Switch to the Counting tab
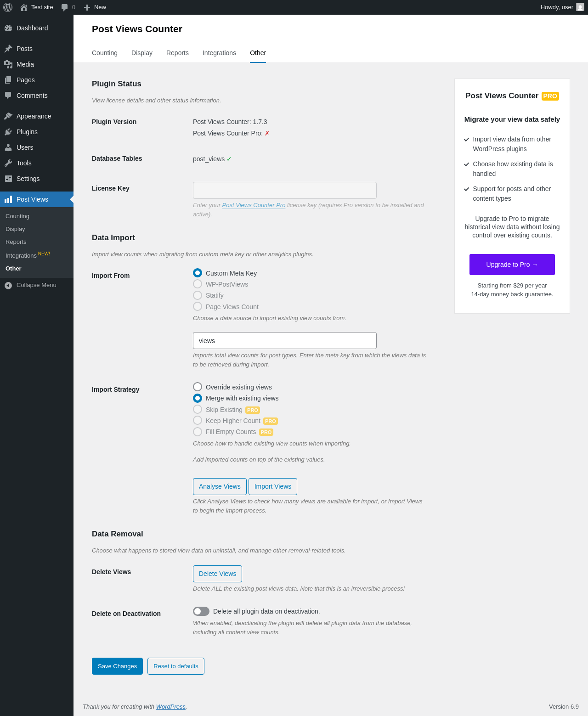This screenshot has width=588, height=716. point(105,53)
